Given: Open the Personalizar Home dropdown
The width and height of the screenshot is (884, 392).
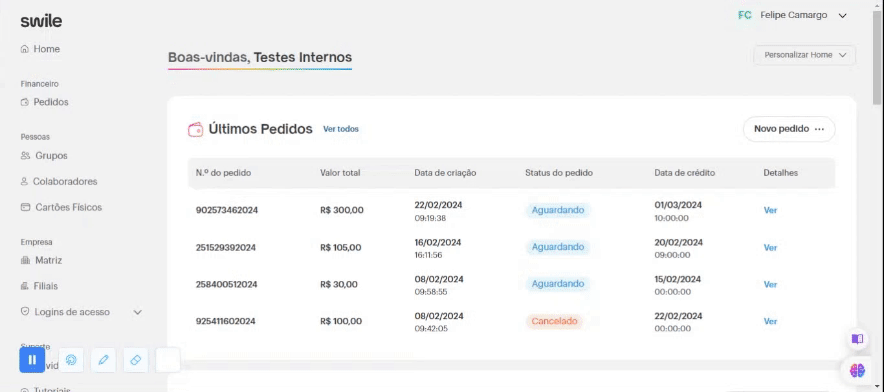Looking at the screenshot, I should 805,55.
